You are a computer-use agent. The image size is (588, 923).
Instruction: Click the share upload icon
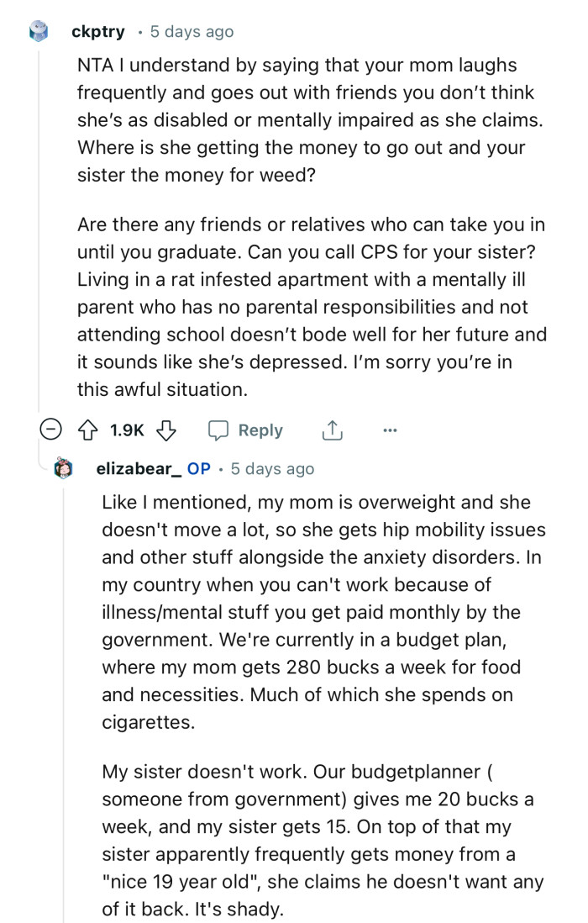coord(332,430)
